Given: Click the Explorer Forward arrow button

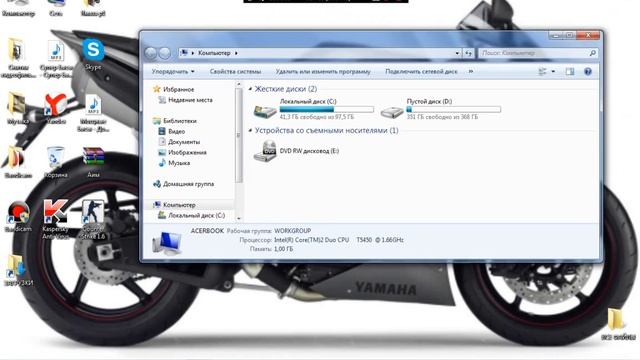Looking at the screenshot, I should click(164, 53).
